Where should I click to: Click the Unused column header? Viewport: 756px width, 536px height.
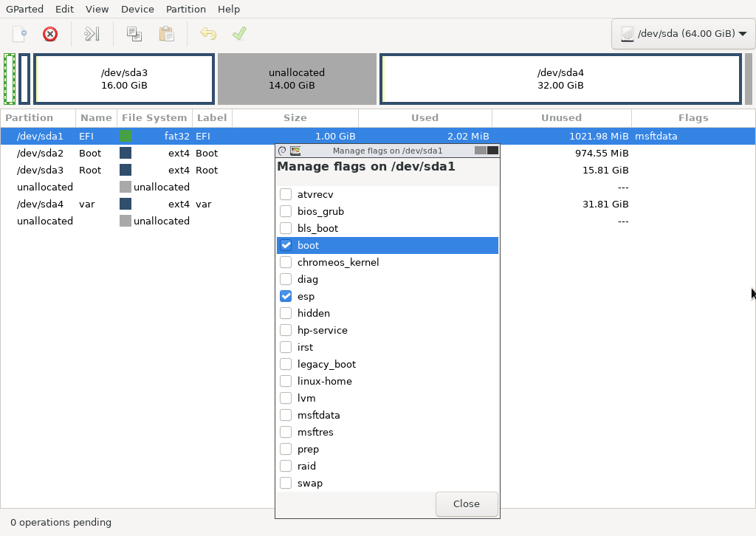tap(562, 117)
